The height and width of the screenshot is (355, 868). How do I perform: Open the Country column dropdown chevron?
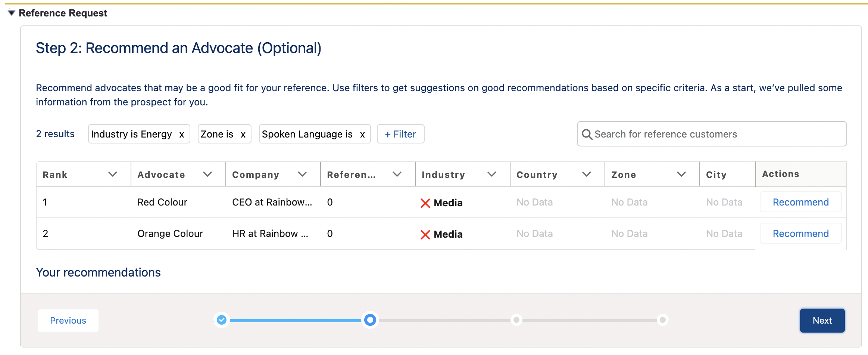[x=587, y=174]
